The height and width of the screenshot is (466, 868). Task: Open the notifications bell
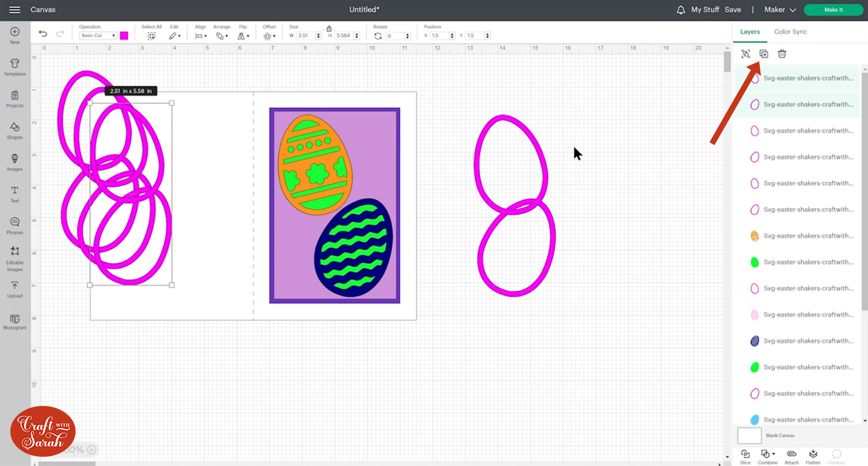tap(681, 10)
